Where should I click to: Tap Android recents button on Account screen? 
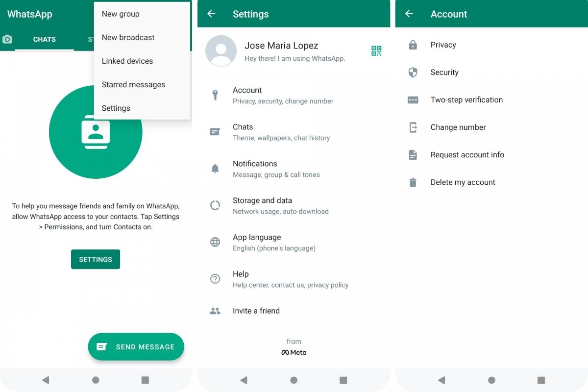[541, 380]
